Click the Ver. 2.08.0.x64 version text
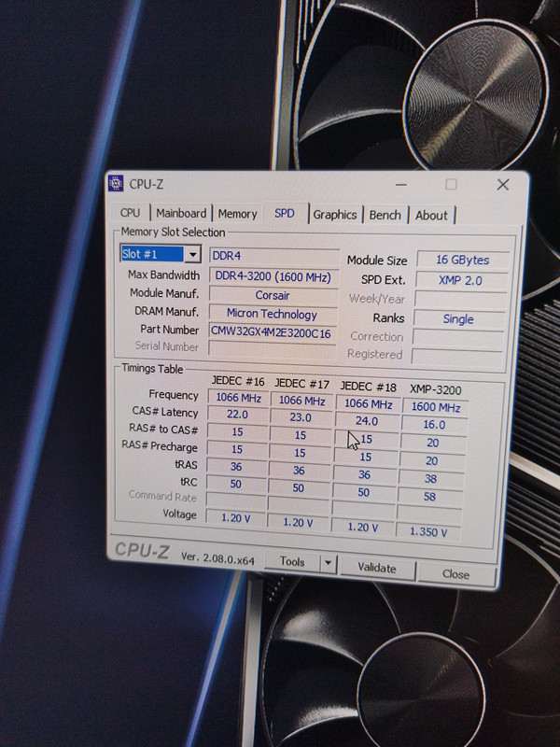This screenshot has width=560, height=747. (x=217, y=558)
